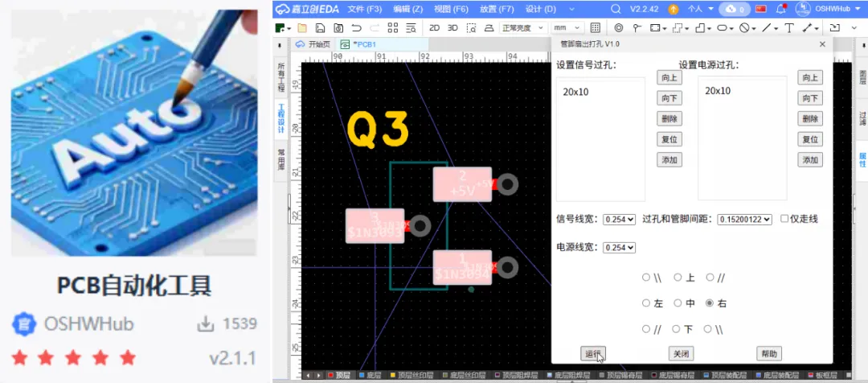Select the Text tool T icon
The height and width of the screenshot is (383, 868).
(x=789, y=27)
